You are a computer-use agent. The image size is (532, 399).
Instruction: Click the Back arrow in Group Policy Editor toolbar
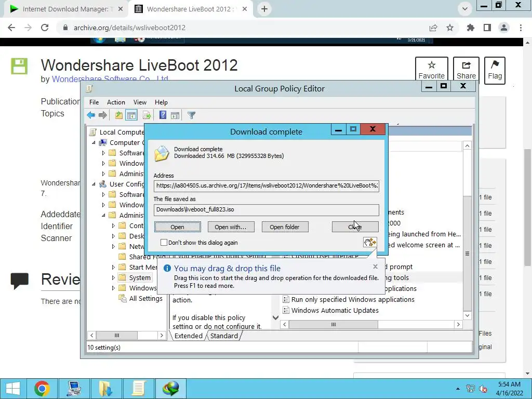pyautogui.click(x=90, y=115)
